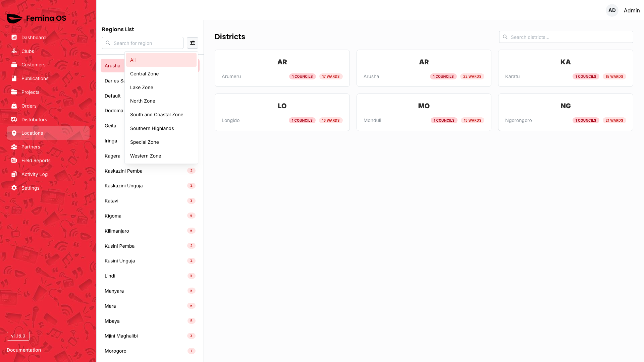Click the Femina OS lips logo

(14, 18)
